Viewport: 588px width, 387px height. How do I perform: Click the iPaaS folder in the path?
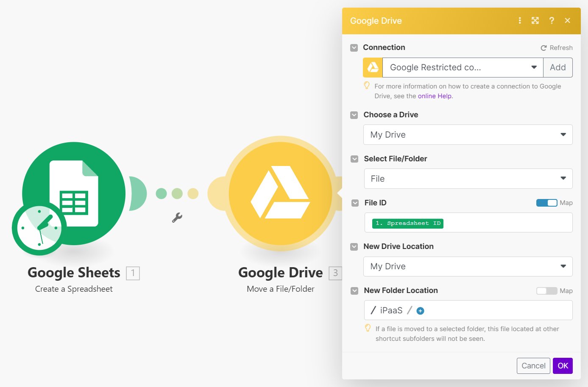391,310
